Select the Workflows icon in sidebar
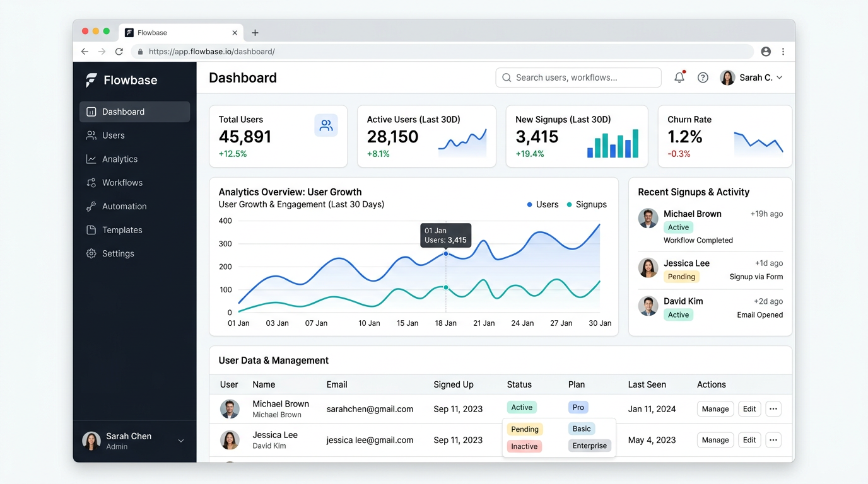 click(91, 182)
